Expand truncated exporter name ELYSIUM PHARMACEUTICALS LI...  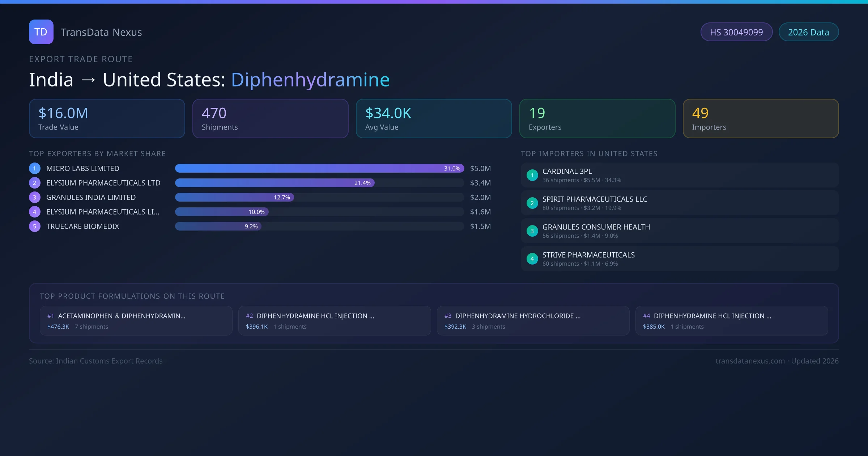(103, 212)
